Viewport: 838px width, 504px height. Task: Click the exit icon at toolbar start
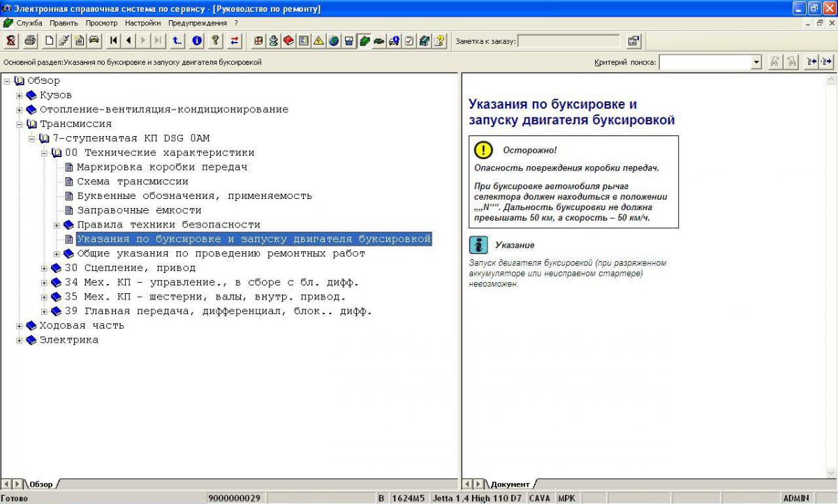tap(11, 40)
